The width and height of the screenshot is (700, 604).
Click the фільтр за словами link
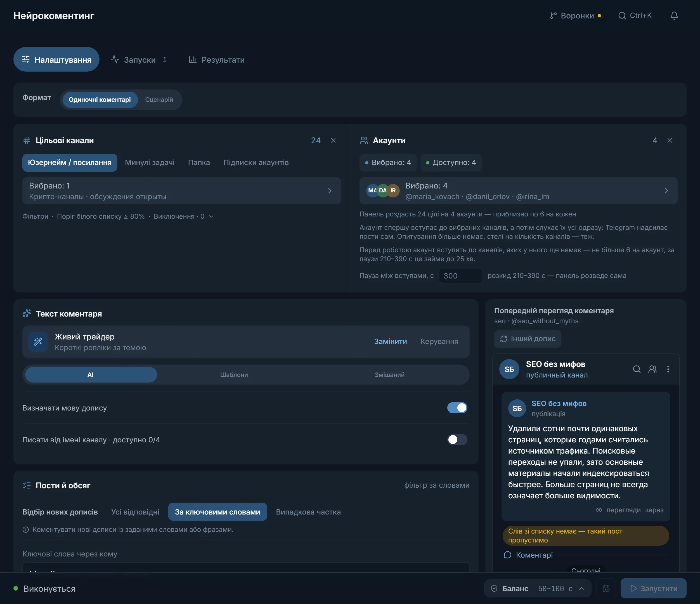437,485
